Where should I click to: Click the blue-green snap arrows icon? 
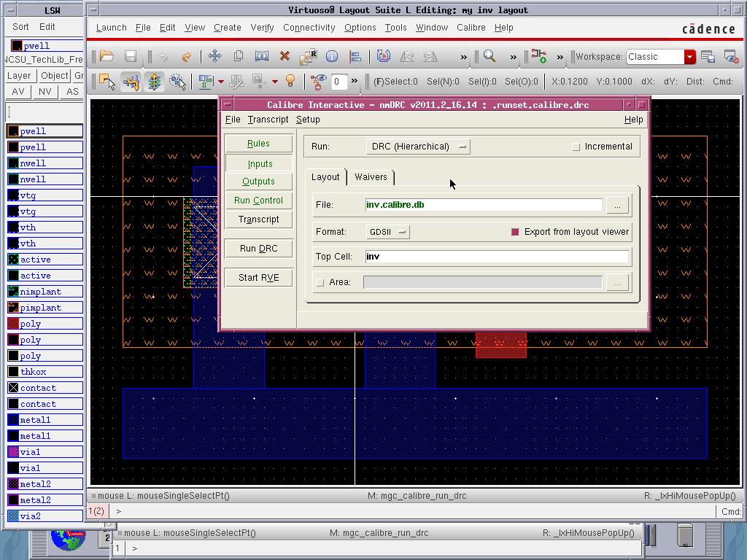[206, 82]
